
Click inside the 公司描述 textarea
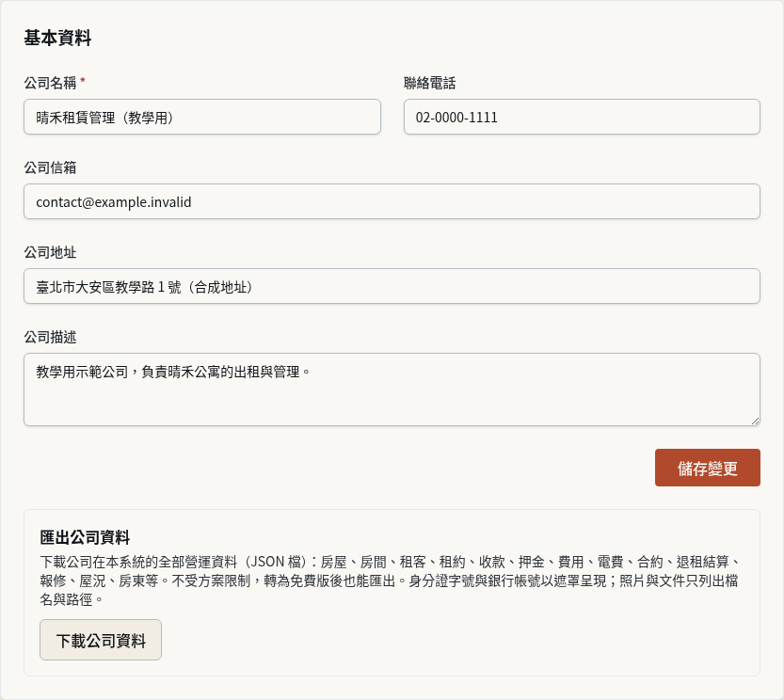pos(392,390)
